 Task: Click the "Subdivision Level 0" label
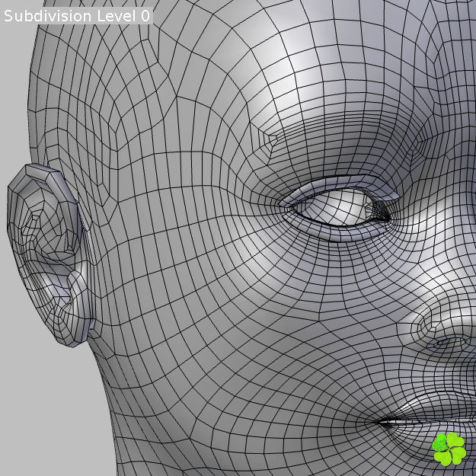pyautogui.click(x=77, y=16)
